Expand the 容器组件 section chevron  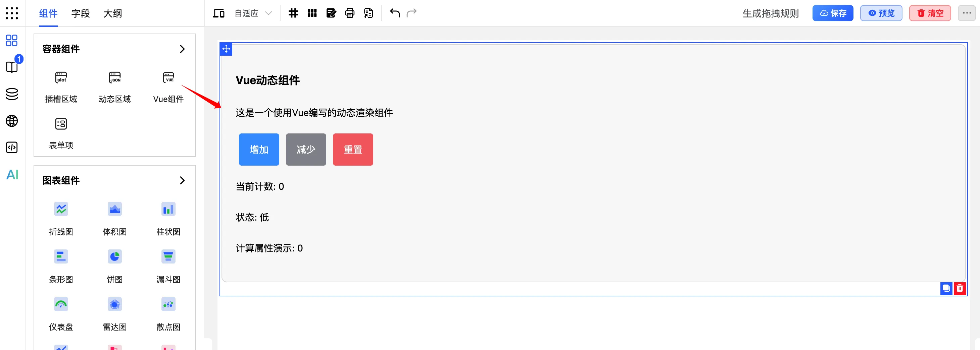[x=182, y=49]
